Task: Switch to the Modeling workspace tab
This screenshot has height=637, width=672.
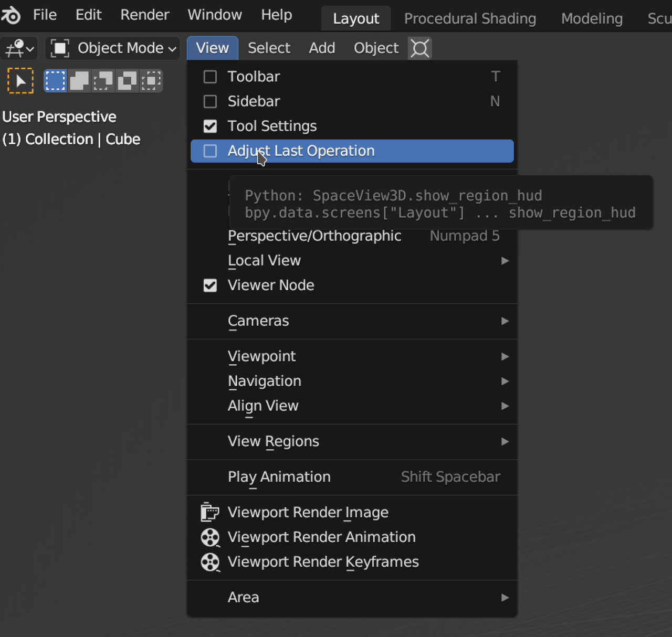Action: coord(592,19)
